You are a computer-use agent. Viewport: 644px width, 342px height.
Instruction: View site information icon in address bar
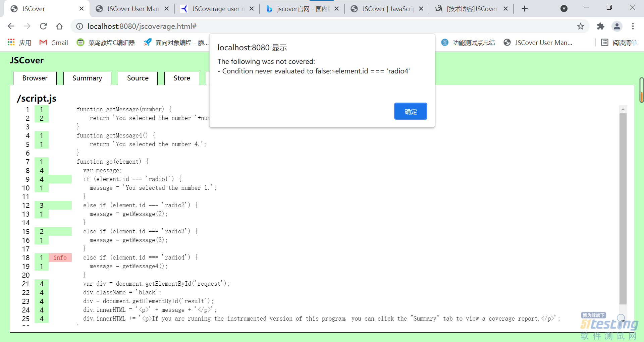[x=79, y=26]
